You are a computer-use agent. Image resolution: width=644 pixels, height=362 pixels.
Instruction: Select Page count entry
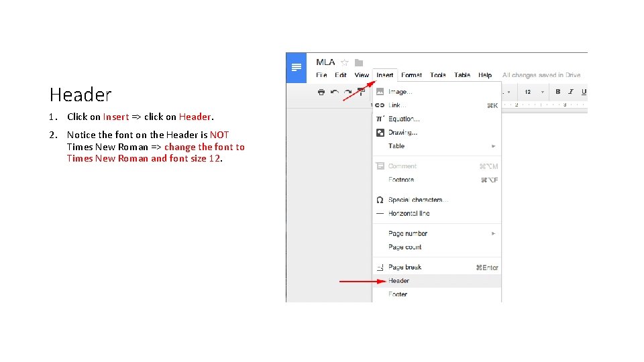click(x=437, y=247)
